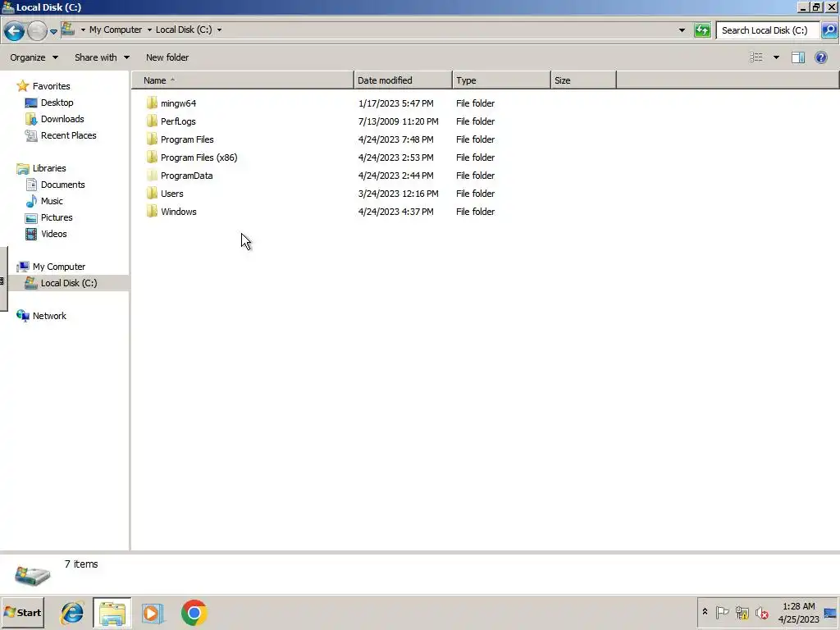840x630 pixels.
Task: Click Local Disk (C:) breadcrumb segment
Action: click(184, 30)
